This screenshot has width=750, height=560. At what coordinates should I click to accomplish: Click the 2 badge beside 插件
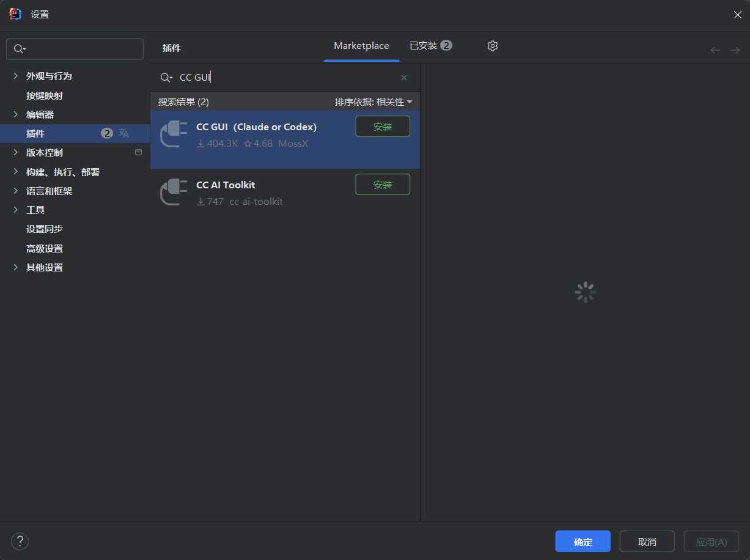[x=107, y=133]
